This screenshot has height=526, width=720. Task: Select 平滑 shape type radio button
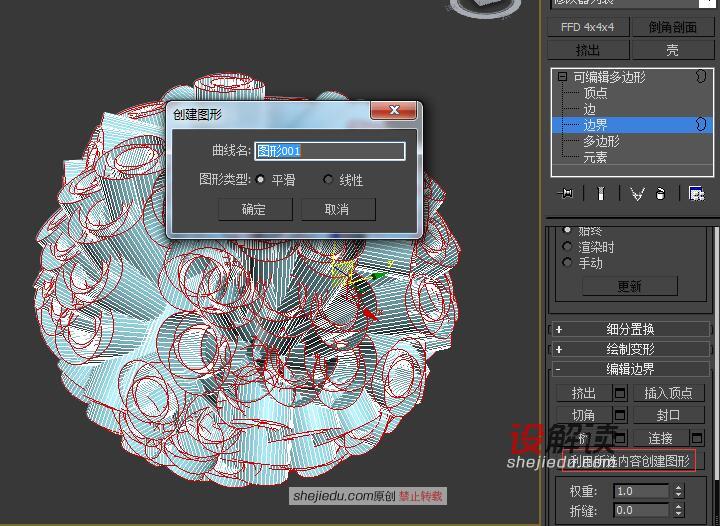point(260,179)
